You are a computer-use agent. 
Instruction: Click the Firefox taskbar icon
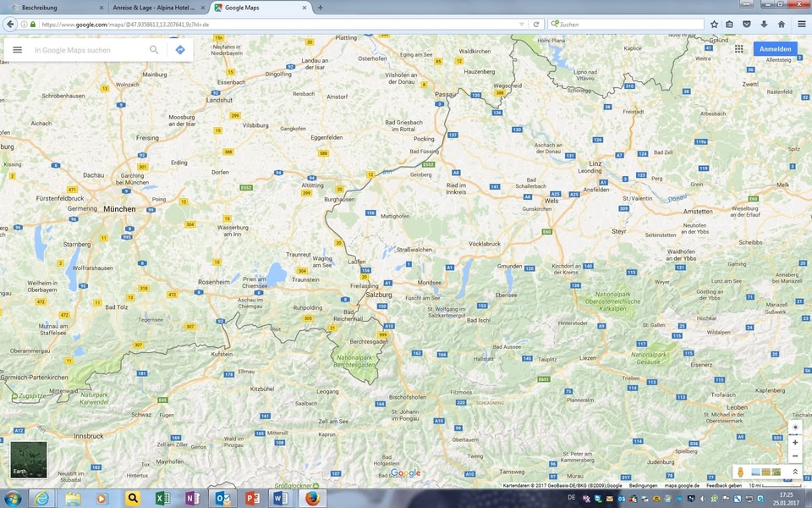[x=312, y=499]
